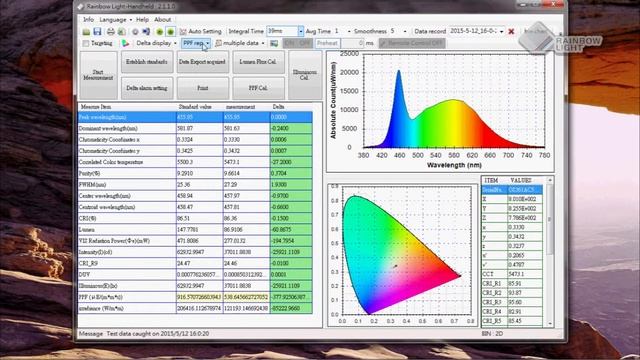Click the Delta alarm setting button

[x=147, y=88]
